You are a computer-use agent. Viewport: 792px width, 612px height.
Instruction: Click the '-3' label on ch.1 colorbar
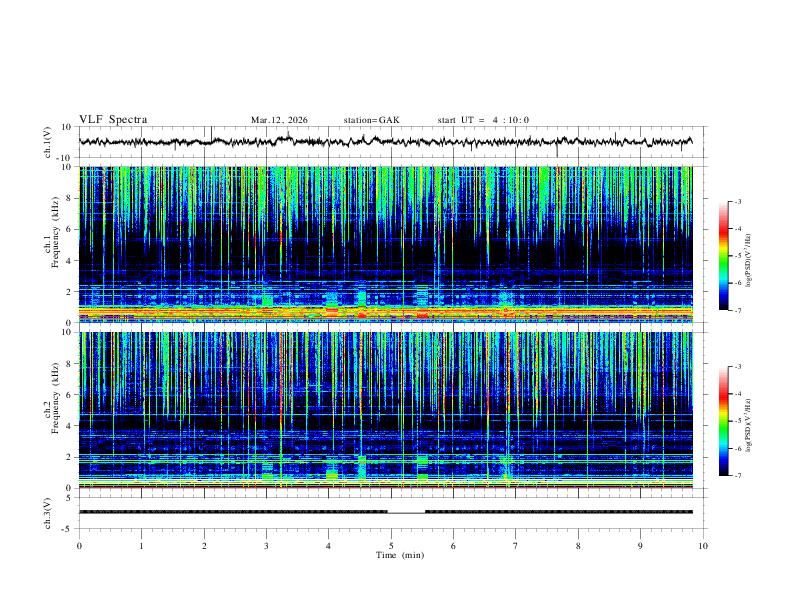point(737,201)
